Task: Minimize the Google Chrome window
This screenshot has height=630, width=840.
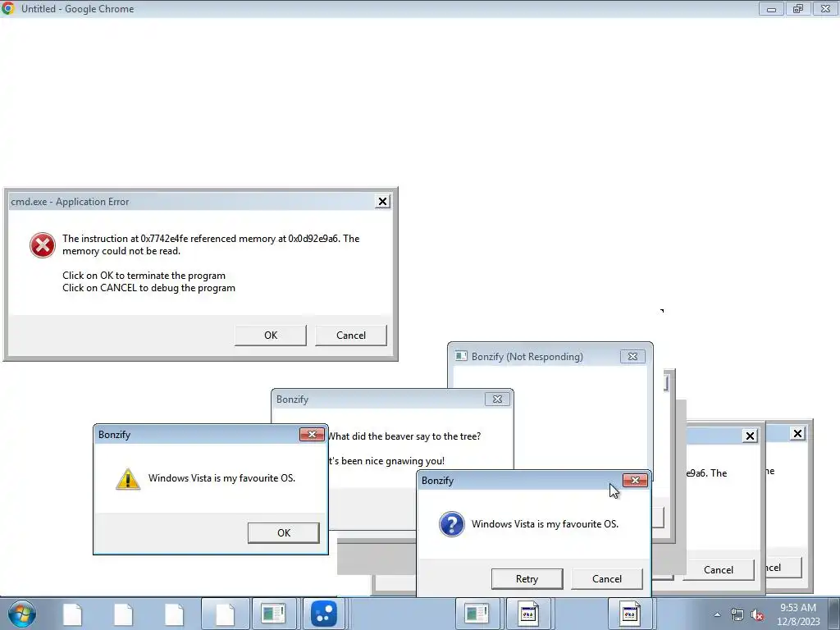Action: (771, 9)
